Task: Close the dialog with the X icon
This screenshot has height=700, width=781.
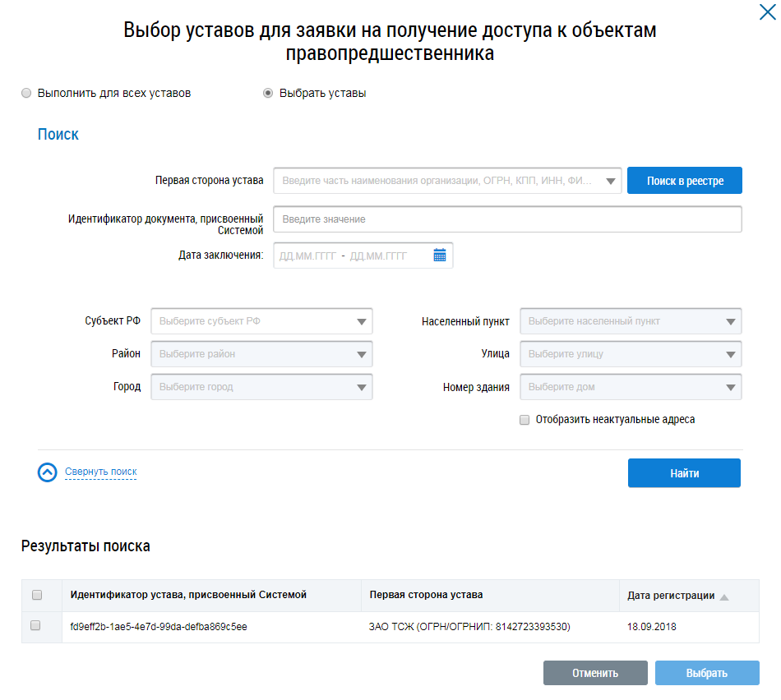Action: point(766,12)
